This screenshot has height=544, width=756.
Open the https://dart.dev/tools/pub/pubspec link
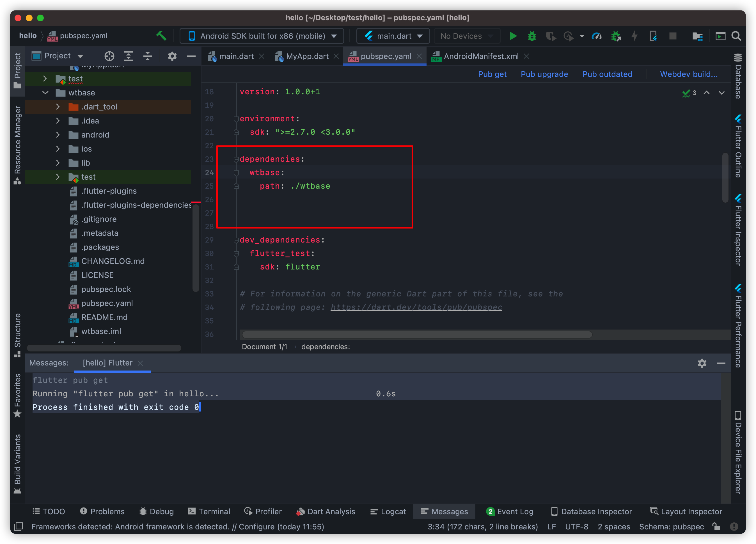[x=417, y=307]
